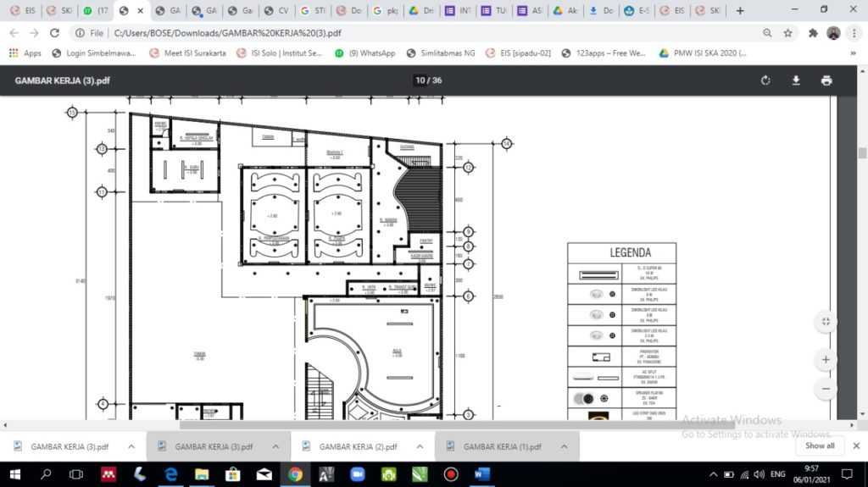
Task: Print the PDF document
Action: pos(826,80)
